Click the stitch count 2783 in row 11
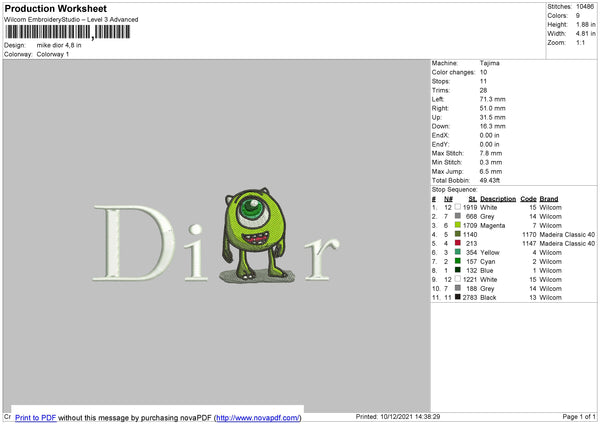Viewport: 600px width, 424px height. [470, 297]
